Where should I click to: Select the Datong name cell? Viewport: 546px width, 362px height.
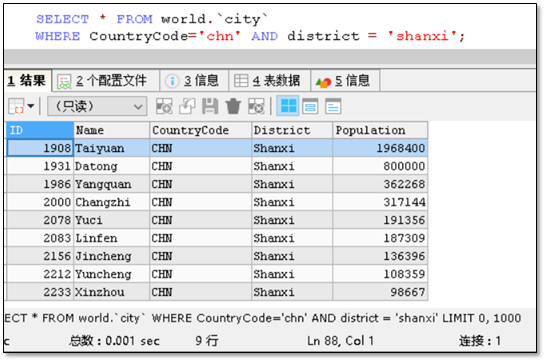111,166
